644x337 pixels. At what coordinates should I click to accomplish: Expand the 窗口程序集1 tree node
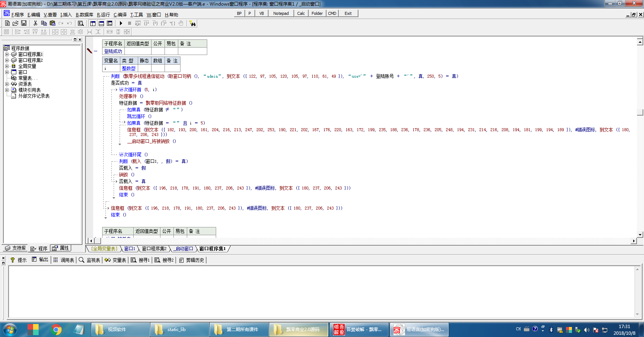(x=7, y=54)
